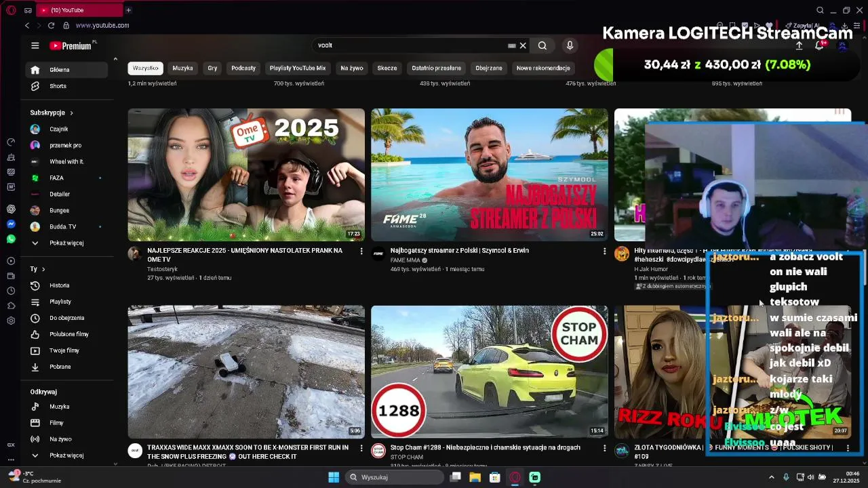Go to YouTube Premium home logo

71,45
